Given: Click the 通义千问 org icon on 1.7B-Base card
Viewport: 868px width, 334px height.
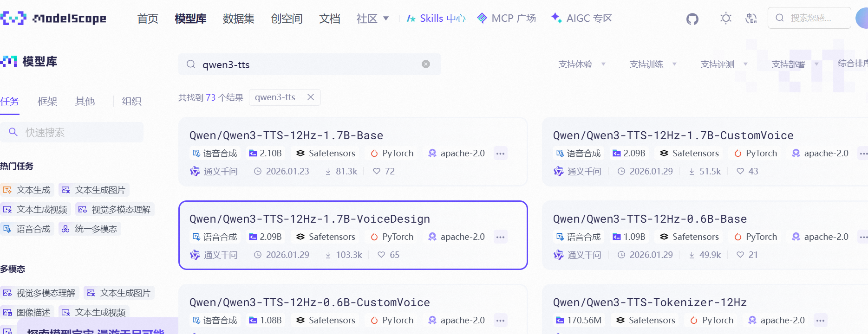Looking at the screenshot, I should tap(195, 171).
